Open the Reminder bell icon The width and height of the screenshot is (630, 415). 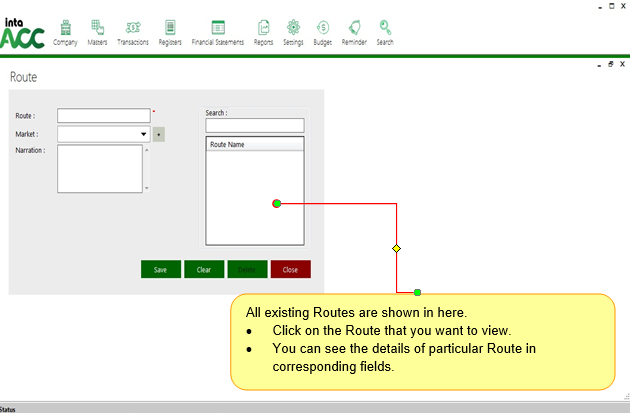(354, 31)
